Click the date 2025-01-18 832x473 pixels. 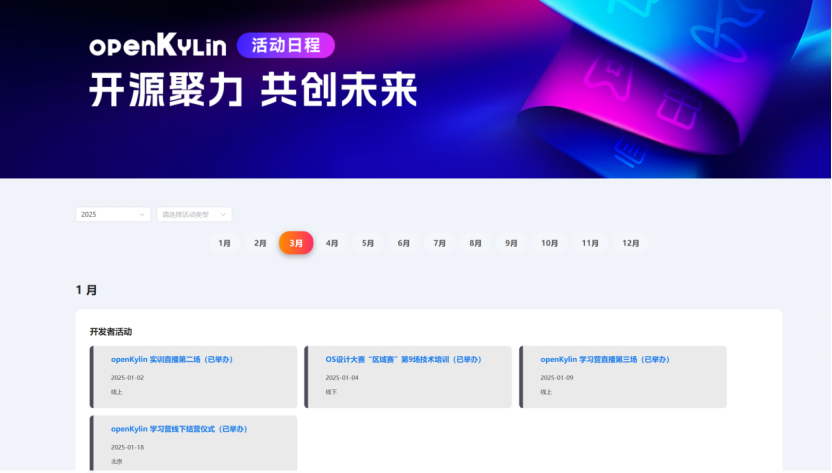[127, 448]
